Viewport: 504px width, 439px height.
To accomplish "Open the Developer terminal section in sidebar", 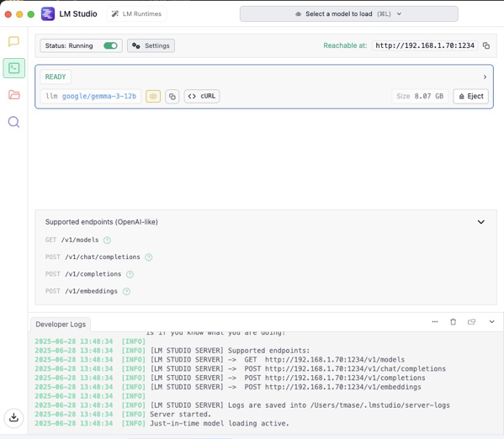I will click(x=13, y=68).
